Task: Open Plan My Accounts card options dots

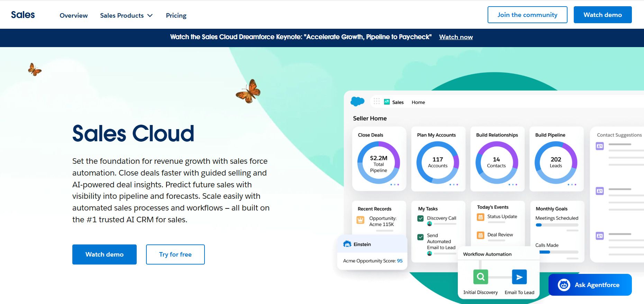Action: (x=454, y=185)
